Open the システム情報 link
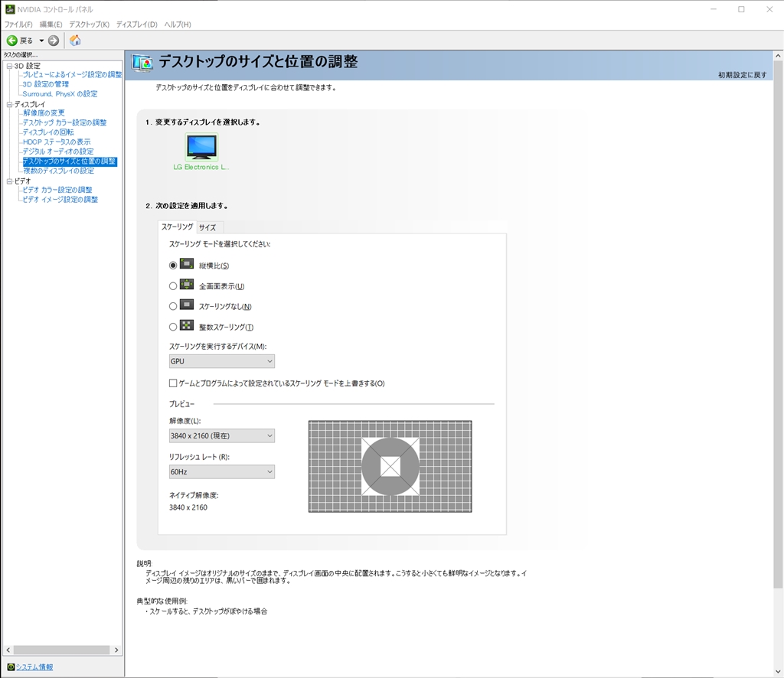This screenshot has height=678, width=784. 34,667
